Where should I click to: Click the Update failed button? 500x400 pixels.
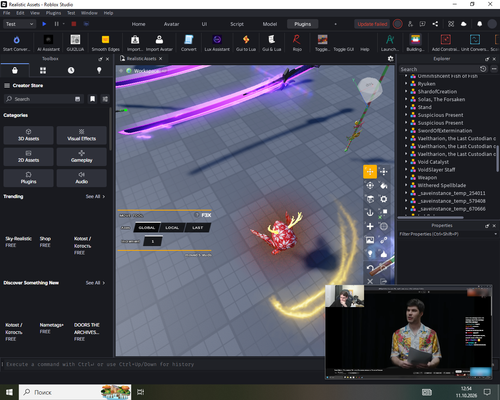click(x=372, y=24)
